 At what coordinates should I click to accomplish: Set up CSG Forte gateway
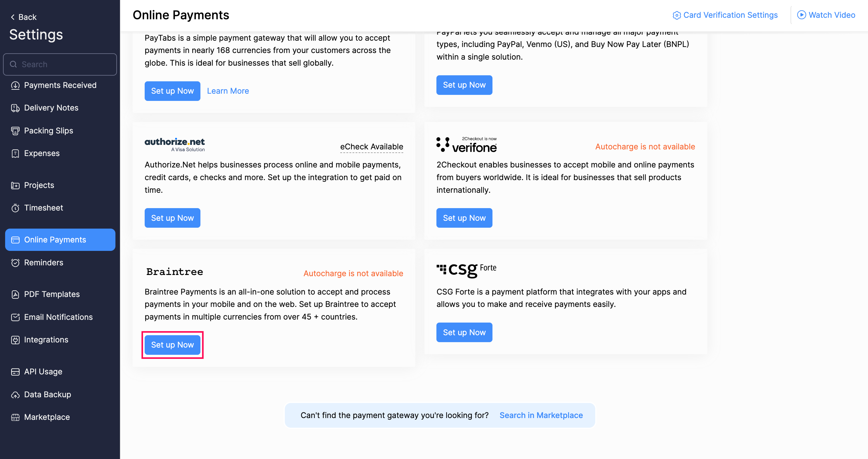pos(464,333)
